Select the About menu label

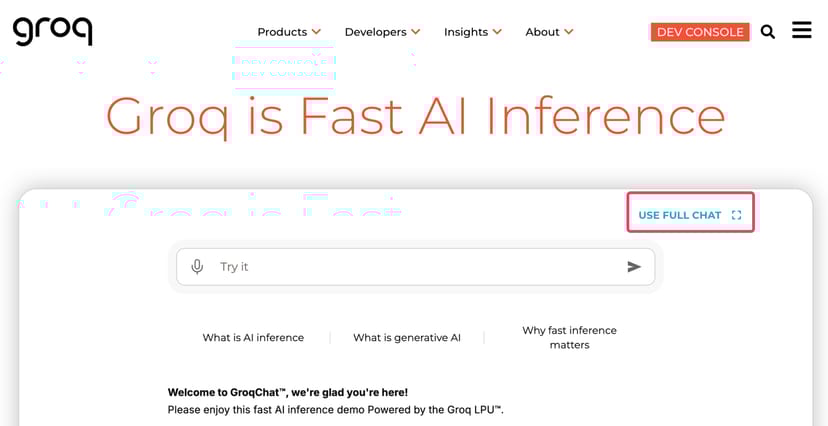542,32
